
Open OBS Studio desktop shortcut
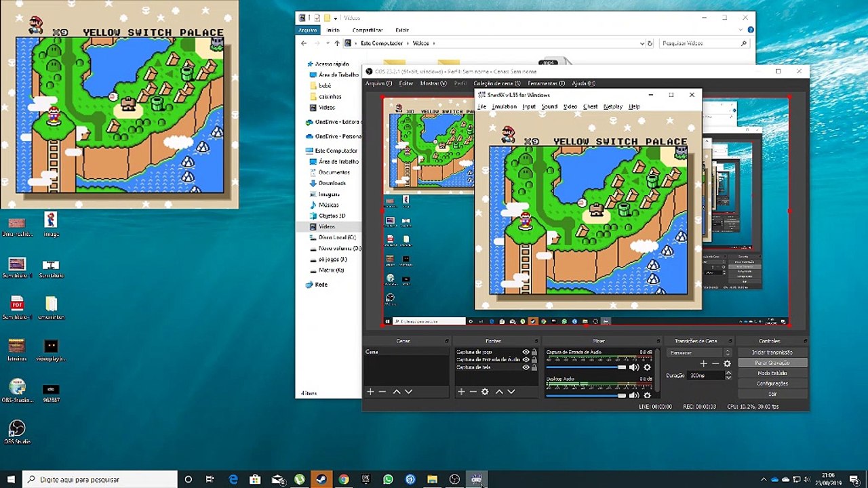tap(17, 432)
